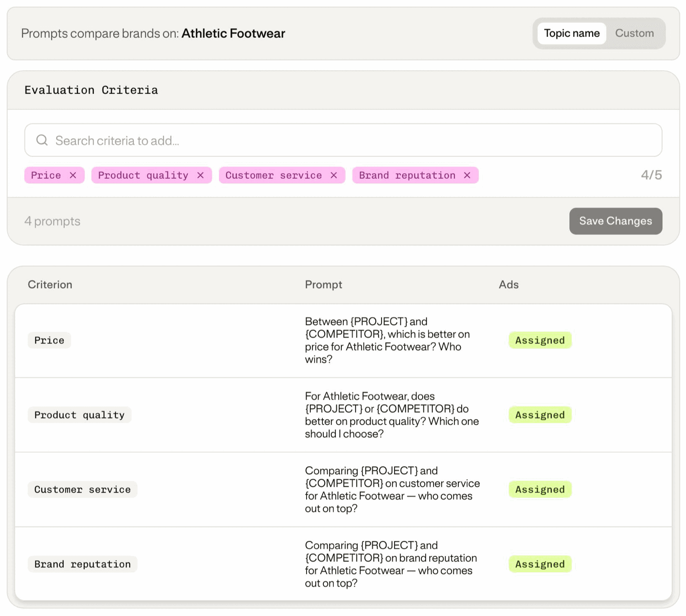Viewport: 686px width, 616px height.
Task: Click the Prompt column header
Action: click(x=323, y=285)
